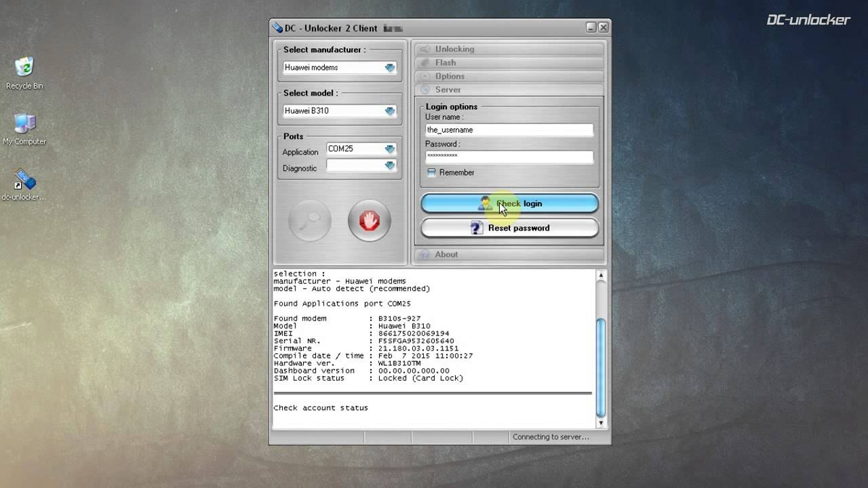The image size is (868, 488).
Task: Click the log scrollbar up arrow
Action: [x=601, y=275]
